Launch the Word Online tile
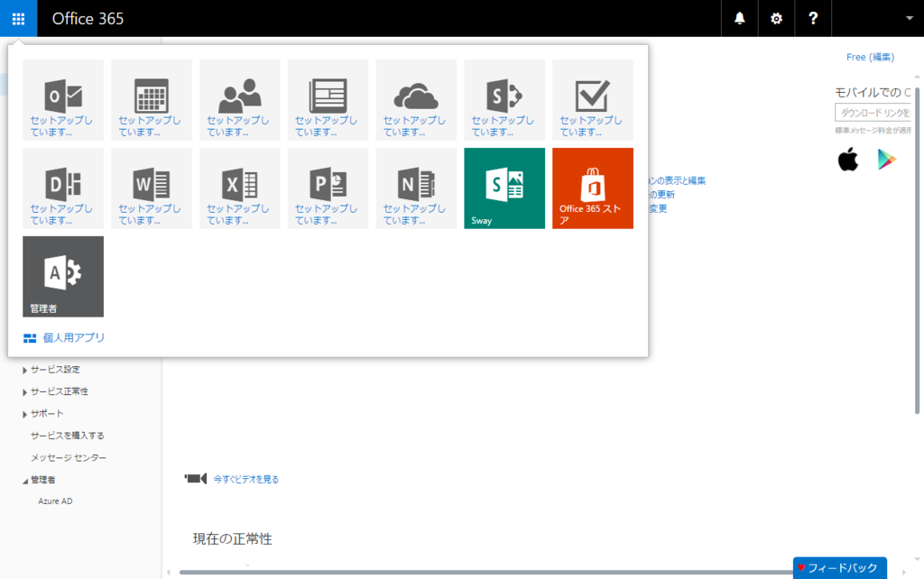924x579 pixels. 152,188
